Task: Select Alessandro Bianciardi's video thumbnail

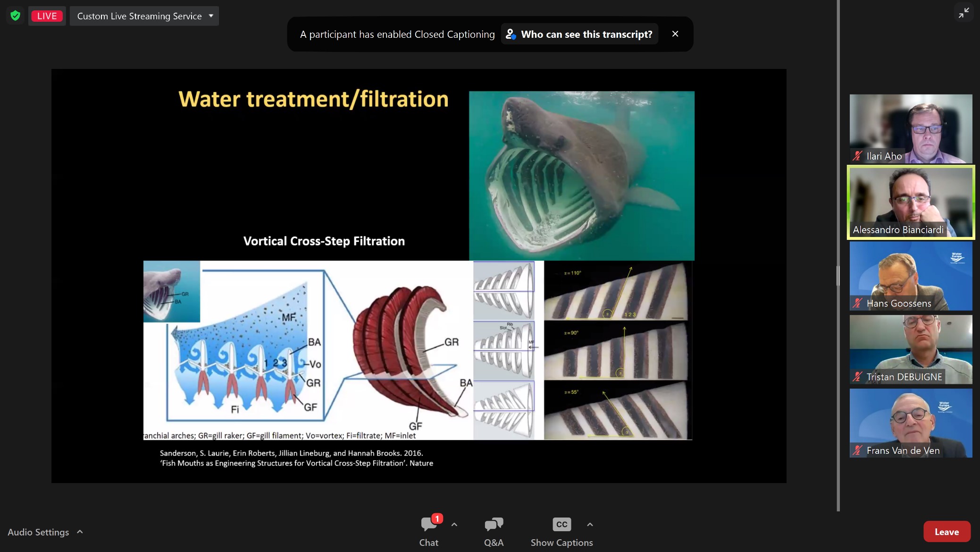Action: tap(911, 202)
